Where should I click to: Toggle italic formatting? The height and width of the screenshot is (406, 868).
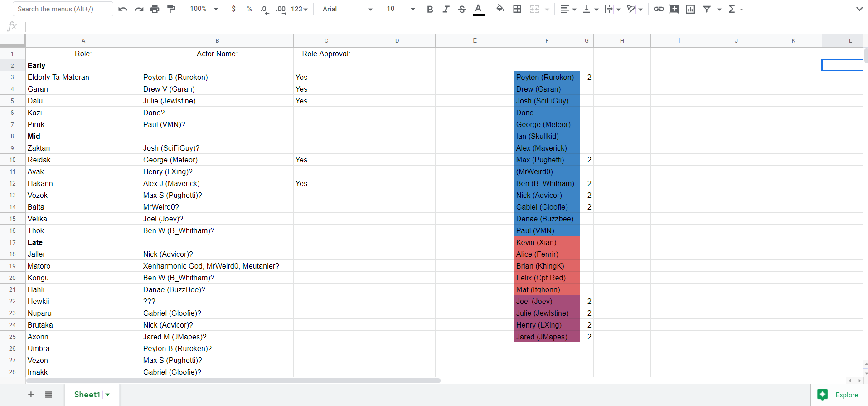[x=446, y=9]
